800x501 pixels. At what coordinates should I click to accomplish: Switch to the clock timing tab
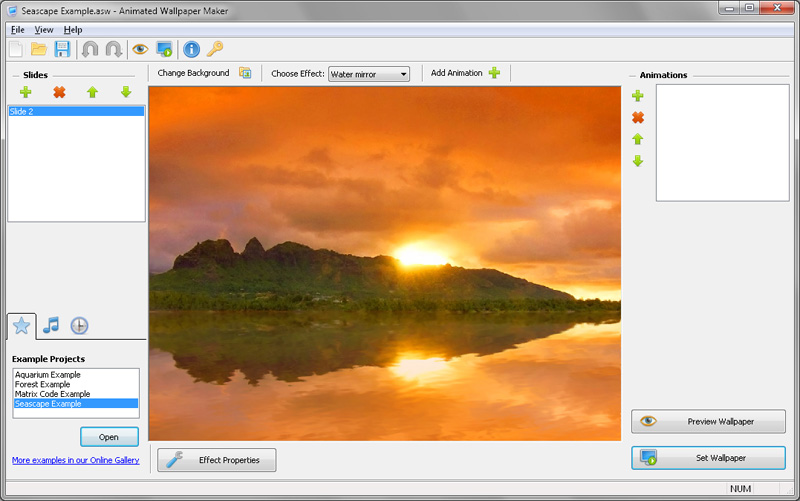point(79,325)
